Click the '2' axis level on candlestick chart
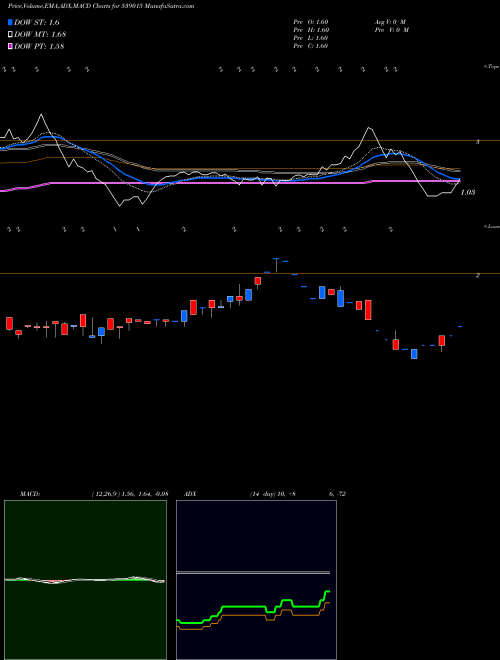The image size is (500, 660). (478, 275)
